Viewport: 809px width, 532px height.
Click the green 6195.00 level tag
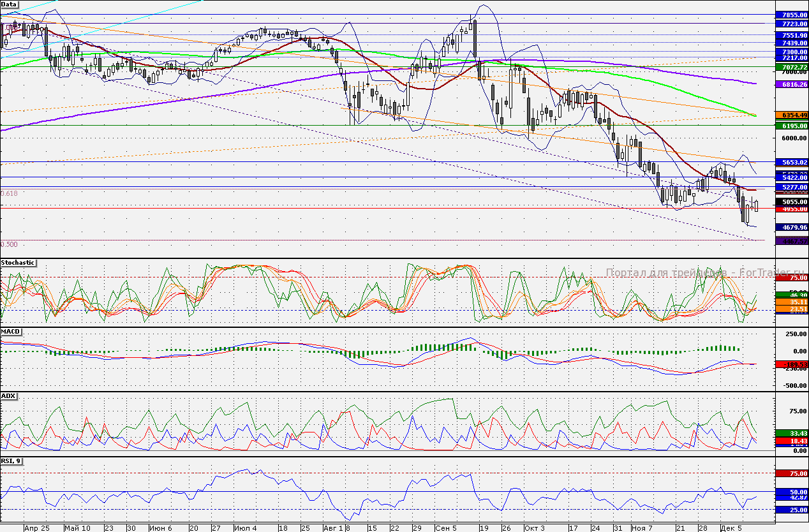click(x=790, y=126)
